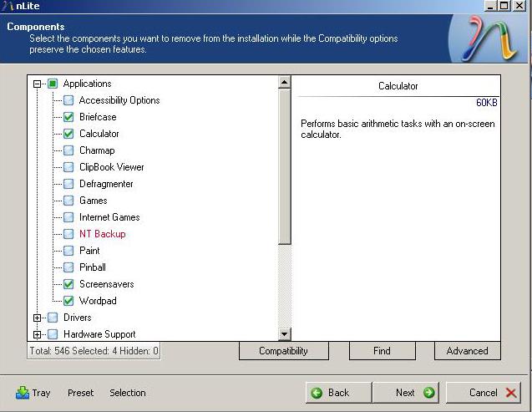Click the Calculator description heading
This screenshot has width=532, height=412.
tap(398, 86)
